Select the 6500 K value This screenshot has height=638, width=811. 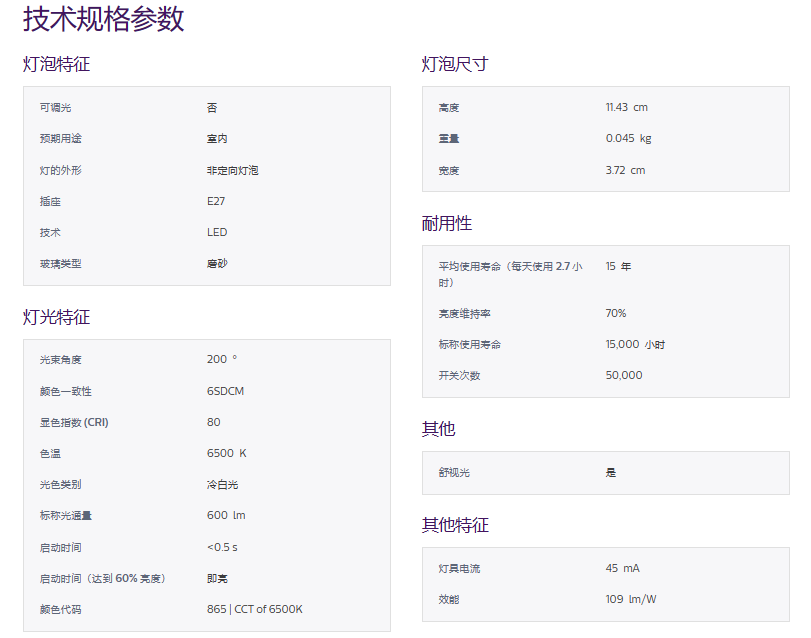click(227, 453)
